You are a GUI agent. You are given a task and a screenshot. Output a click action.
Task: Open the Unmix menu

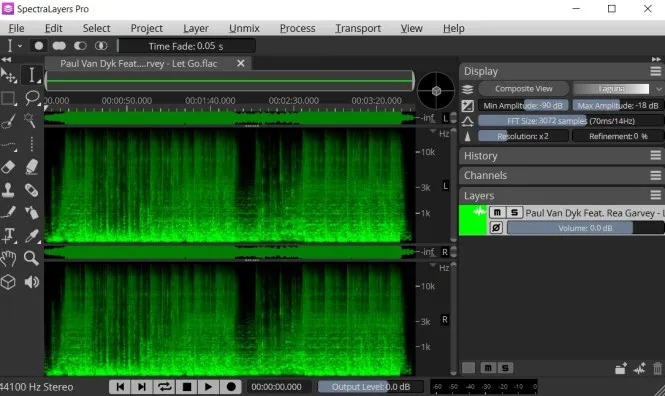pyautogui.click(x=244, y=28)
